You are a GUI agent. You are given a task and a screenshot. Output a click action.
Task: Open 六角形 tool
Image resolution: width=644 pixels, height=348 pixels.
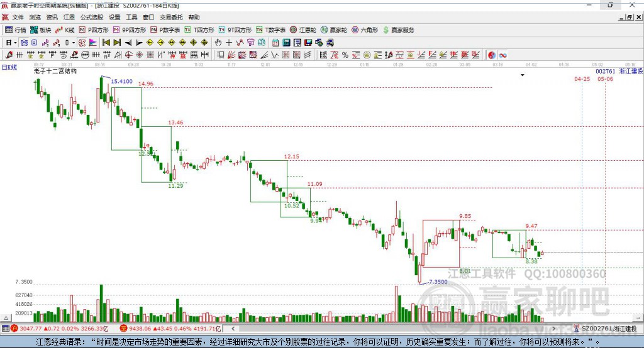pyautogui.click(x=365, y=30)
